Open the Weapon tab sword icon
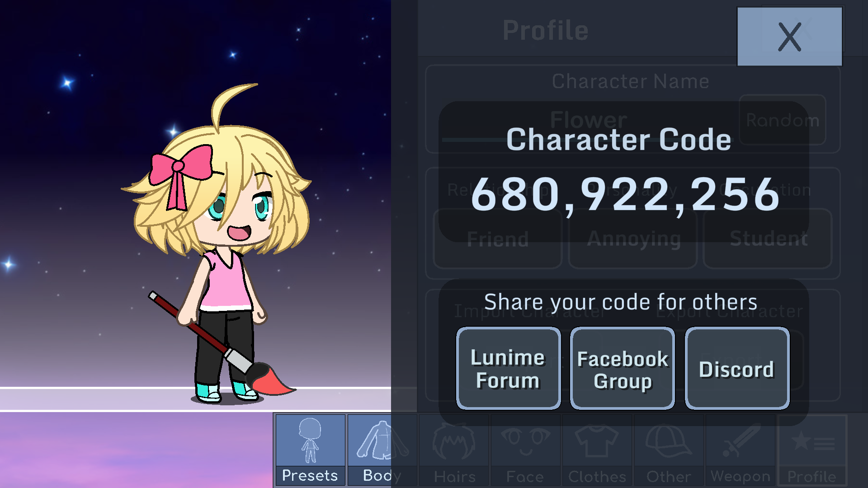The width and height of the screenshot is (868, 488). pos(740,441)
